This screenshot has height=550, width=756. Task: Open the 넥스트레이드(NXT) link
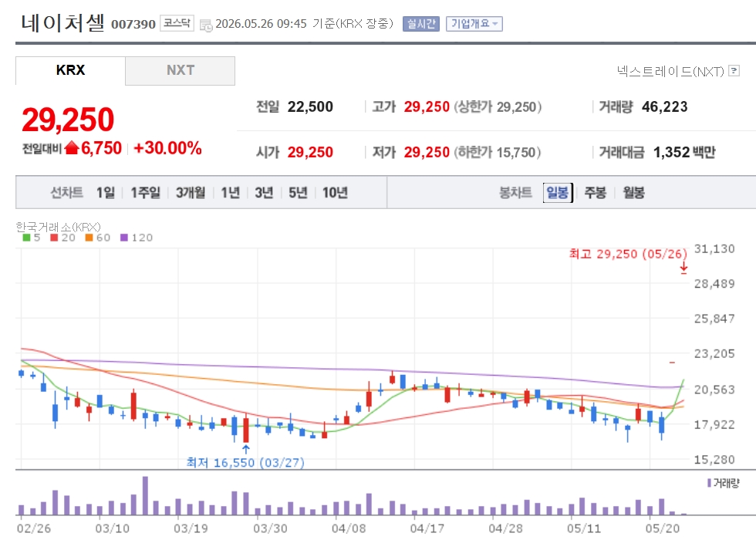click(x=670, y=71)
